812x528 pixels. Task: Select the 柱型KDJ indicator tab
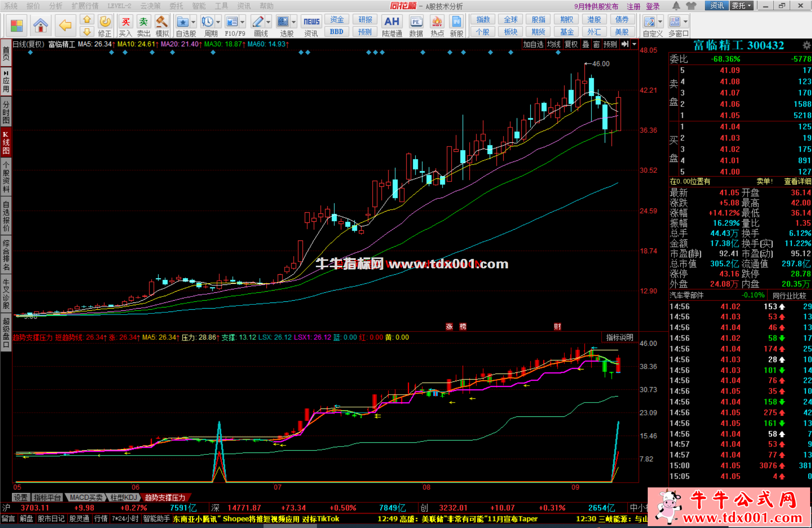(x=123, y=497)
